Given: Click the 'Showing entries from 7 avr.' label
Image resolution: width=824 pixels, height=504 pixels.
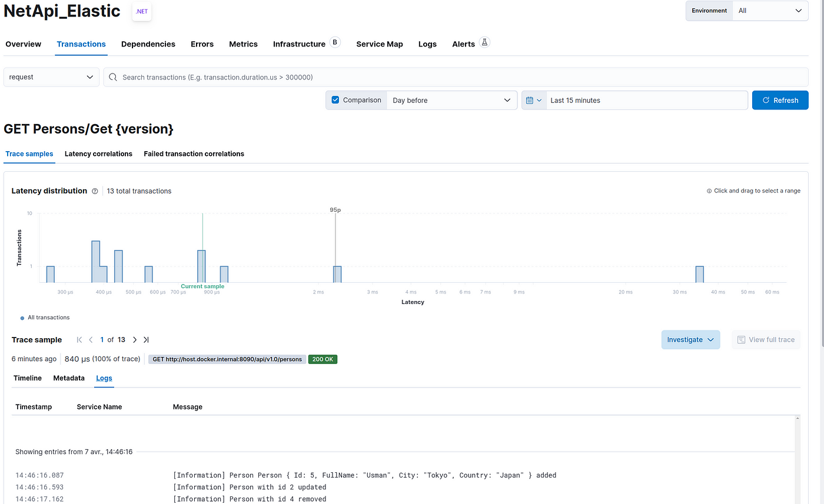Looking at the screenshot, I should pyautogui.click(x=74, y=452).
